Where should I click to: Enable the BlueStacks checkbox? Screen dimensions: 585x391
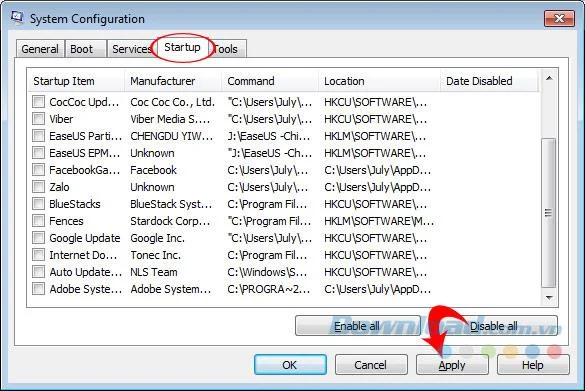tap(38, 204)
